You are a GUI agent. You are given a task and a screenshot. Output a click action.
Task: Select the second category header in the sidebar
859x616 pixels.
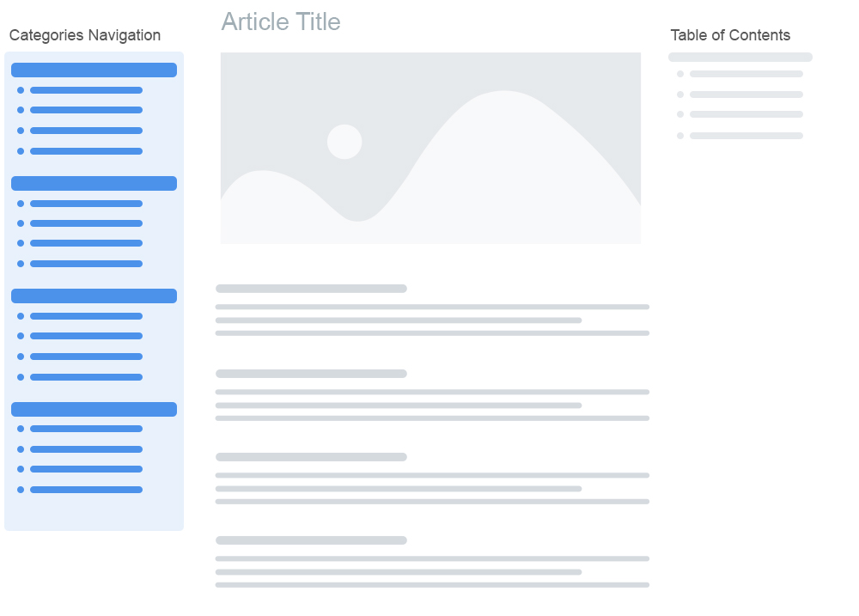(94, 184)
